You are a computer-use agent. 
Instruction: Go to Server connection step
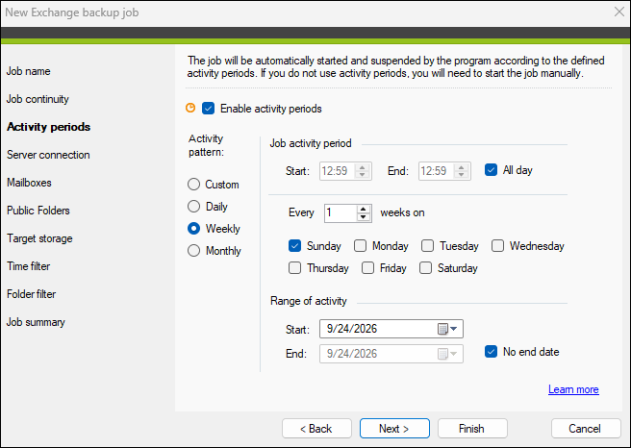(x=48, y=155)
